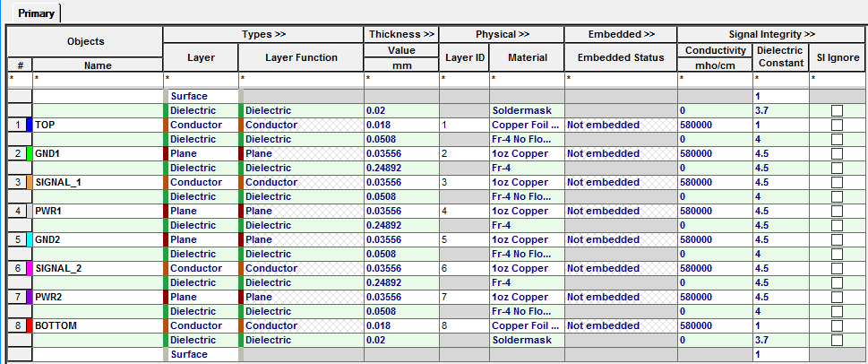The width and height of the screenshot is (868, 364).
Task: Tick SI Ignore checkbox on BOTTOM row
Action: (x=837, y=325)
